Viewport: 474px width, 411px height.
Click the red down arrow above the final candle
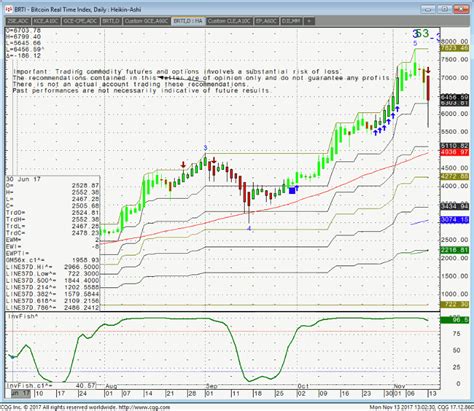tap(428, 70)
